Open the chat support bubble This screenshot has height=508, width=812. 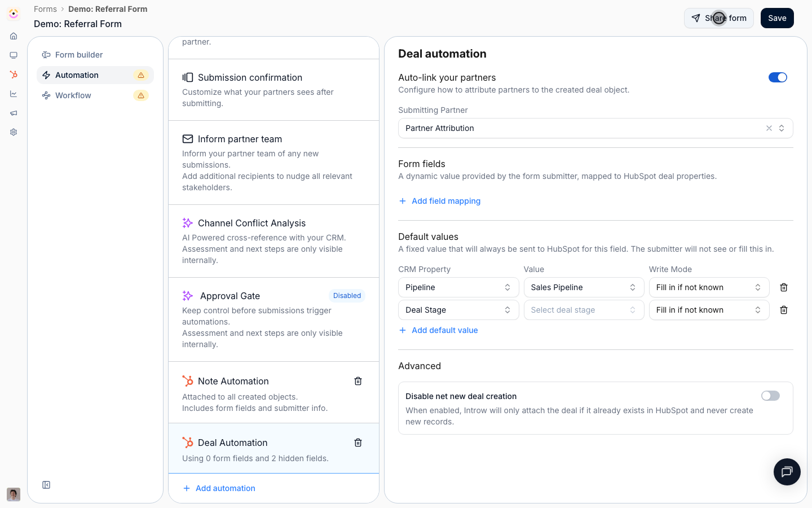[787, 472]
